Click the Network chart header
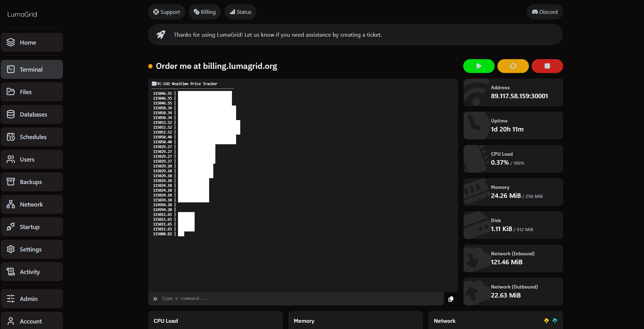 coord(445,321)
